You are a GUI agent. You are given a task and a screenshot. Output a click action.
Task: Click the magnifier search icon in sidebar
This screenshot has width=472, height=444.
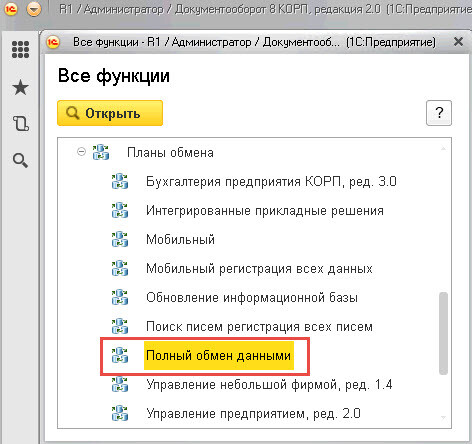click(x=20, y=160)
